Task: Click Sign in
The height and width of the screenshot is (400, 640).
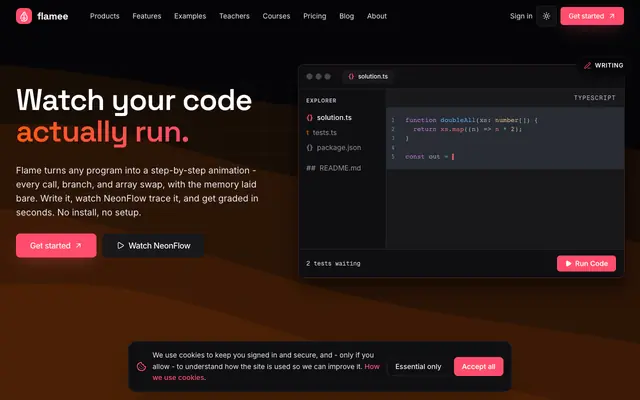Action: pos(521,16)
